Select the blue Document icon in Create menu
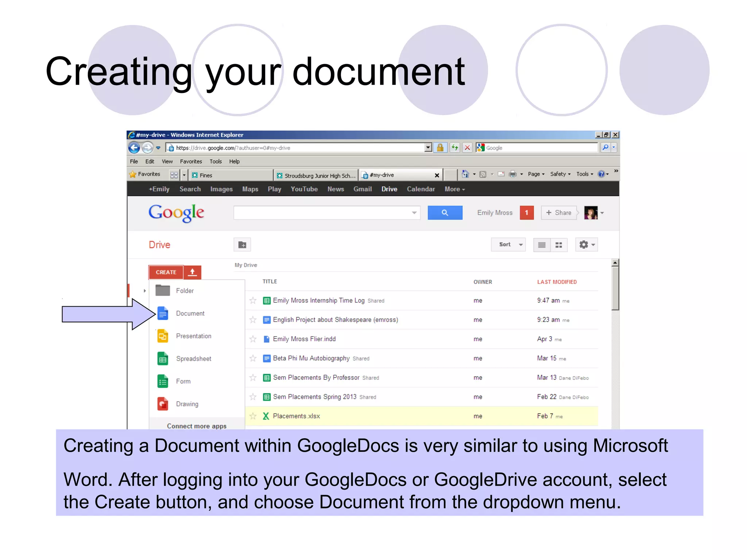This screenshot has height=560, width=747. (x=163, y=313)
